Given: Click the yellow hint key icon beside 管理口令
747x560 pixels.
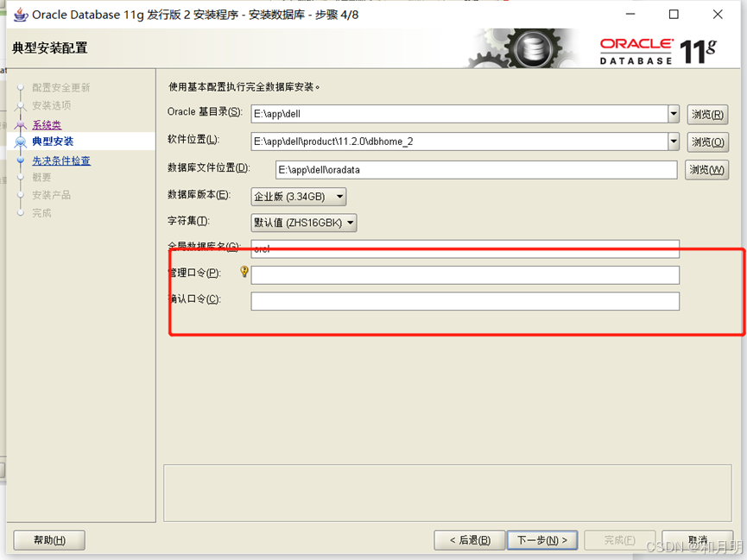Looking at the screenshot, I should point(244,272).
